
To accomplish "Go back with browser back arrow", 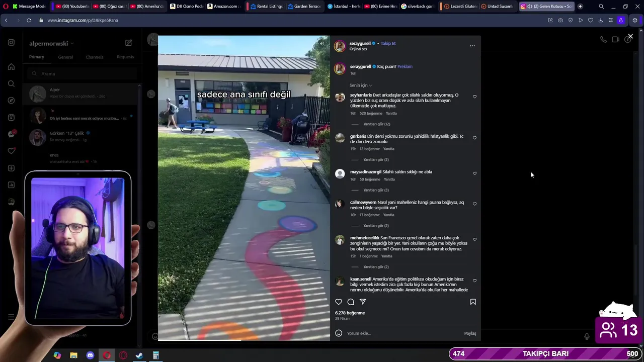I will [x=6, y=20].
